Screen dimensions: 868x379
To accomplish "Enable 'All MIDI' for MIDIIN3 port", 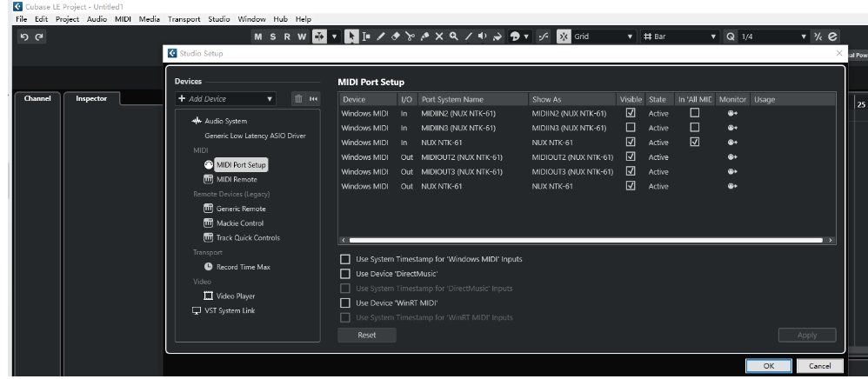I will coord(693,128).
